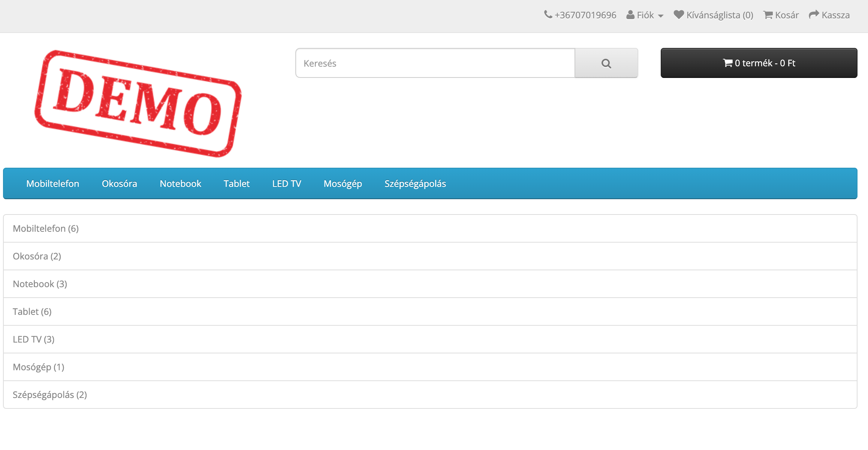
Task: Click the user icon beside Fiók
Action: tap(630, 15)
